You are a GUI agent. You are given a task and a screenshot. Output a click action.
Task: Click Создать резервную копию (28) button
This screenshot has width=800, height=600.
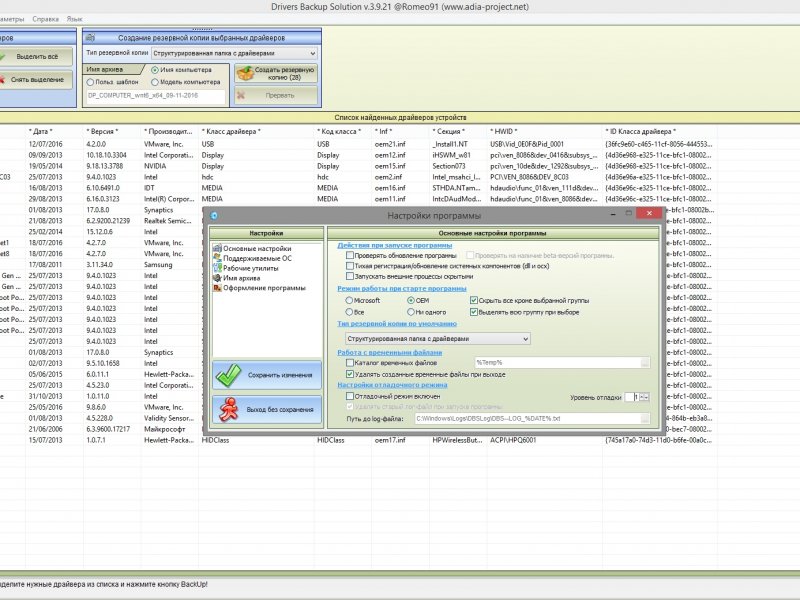(x=276, y=73)
